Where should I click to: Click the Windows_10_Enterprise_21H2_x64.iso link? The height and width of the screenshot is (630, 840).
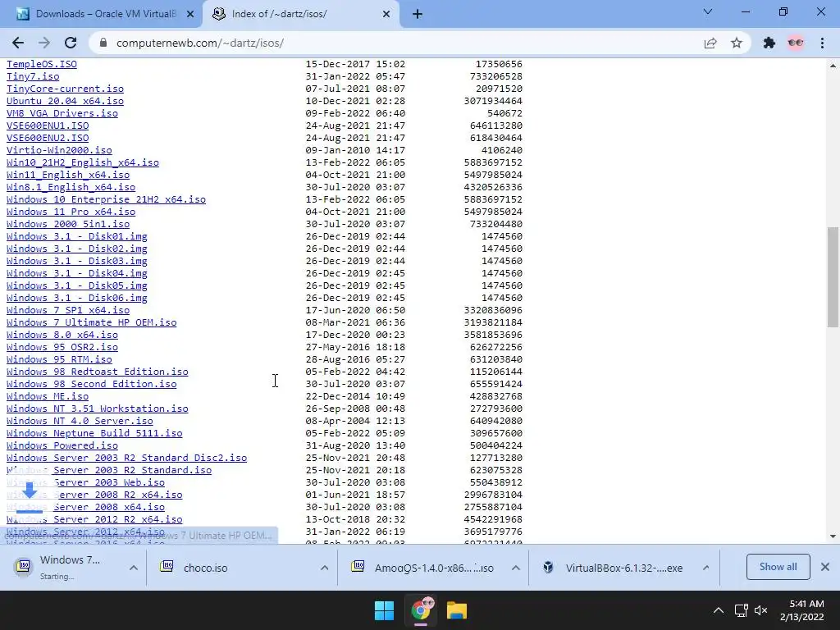click(106, 200)
